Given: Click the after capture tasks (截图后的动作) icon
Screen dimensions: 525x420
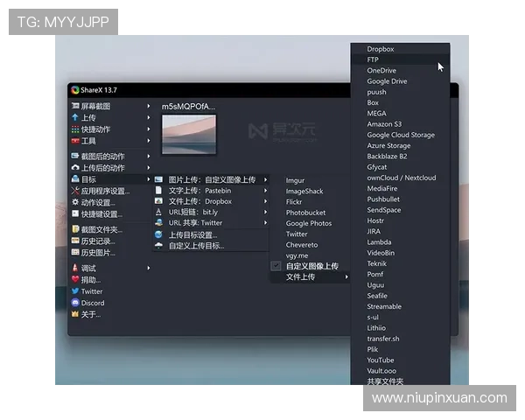Looking at the screenshot, I should coord(75,156).
